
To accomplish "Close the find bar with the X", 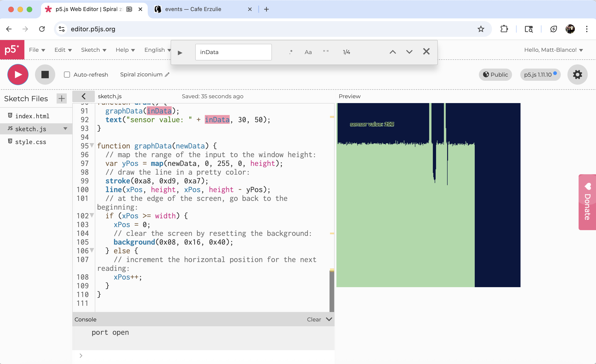I will (x=426, y=52).
